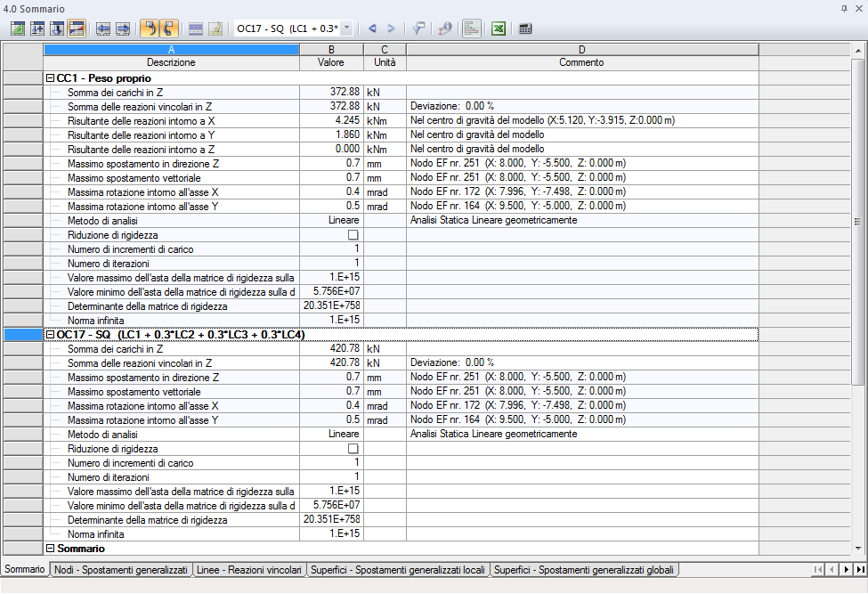Collapse the Sommario group at the bottom

[51, 549]
